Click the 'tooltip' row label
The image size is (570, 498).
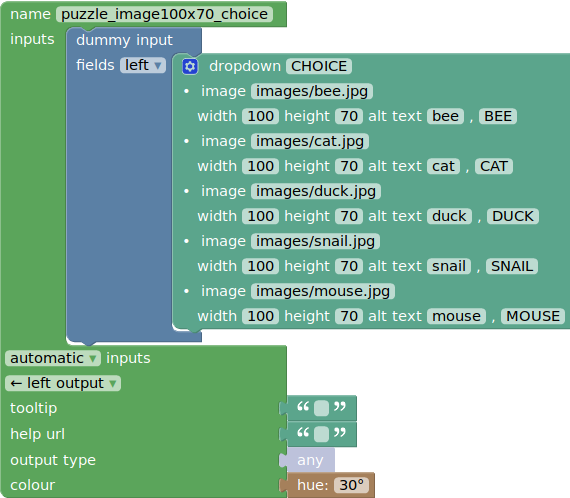click(33, 408)
